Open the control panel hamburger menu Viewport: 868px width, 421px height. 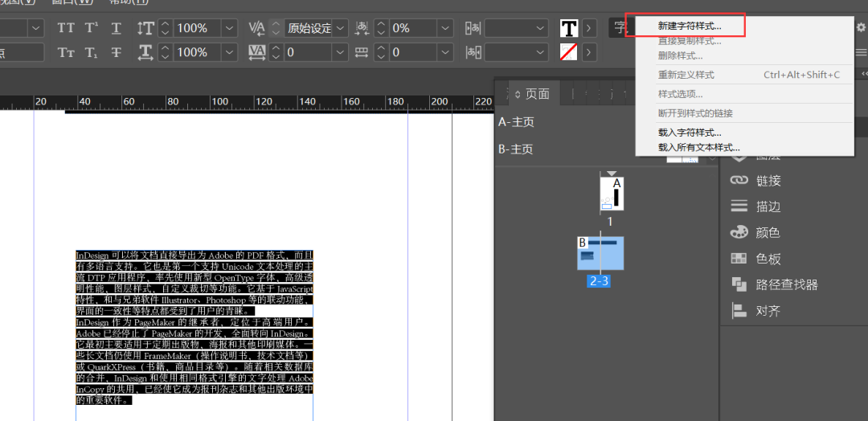pyautogui.click(x=862, y=52)
